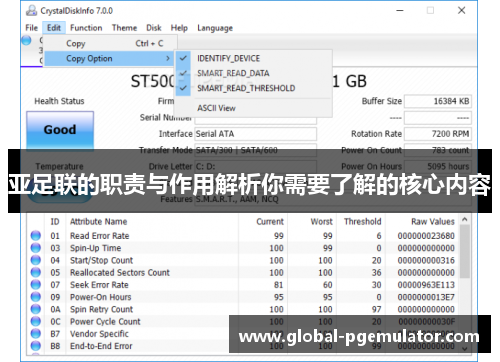The height and width of the screenshot is (362, 500).
Task: Click the CrystalDiskInfo app icon in title bar
Action: click(31, 11)
